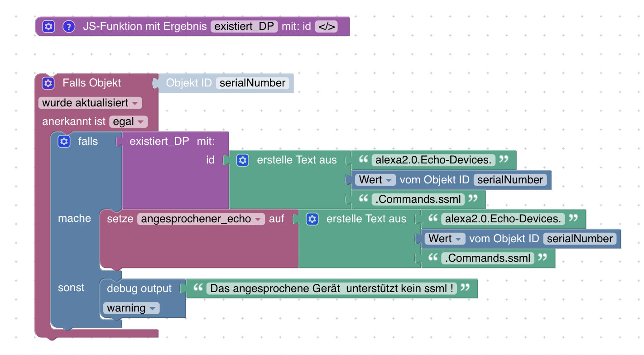The image size is (644, 355).
Task: Open gear on 'erstelle Text aus' after auf
Action: [x=312, y=219]
